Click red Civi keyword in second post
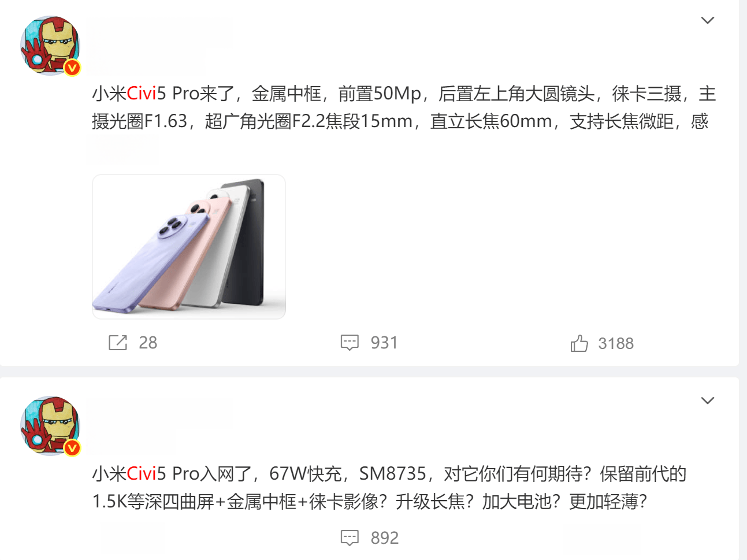 click(142, 474)
